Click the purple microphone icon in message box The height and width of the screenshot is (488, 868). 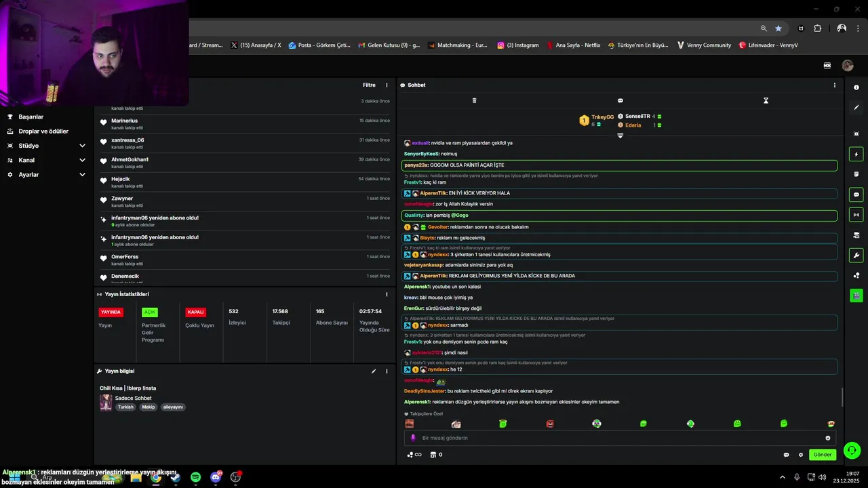tap(413, 438)
